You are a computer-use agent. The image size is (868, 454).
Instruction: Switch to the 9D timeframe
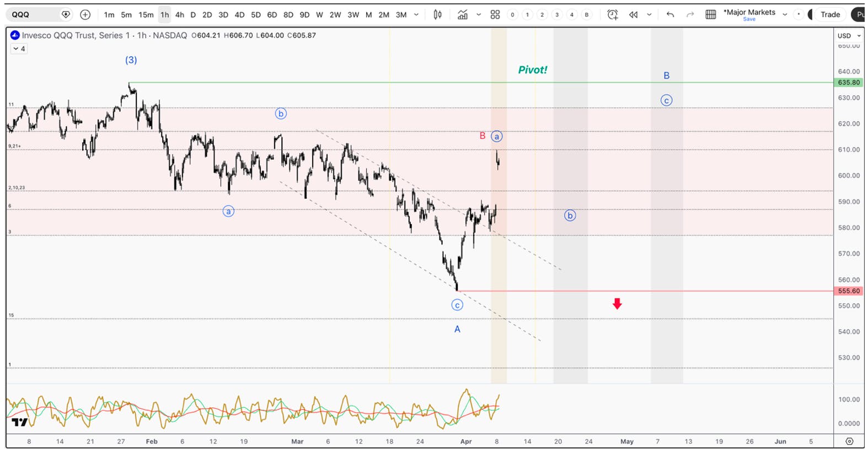click(x=304, y=15)
